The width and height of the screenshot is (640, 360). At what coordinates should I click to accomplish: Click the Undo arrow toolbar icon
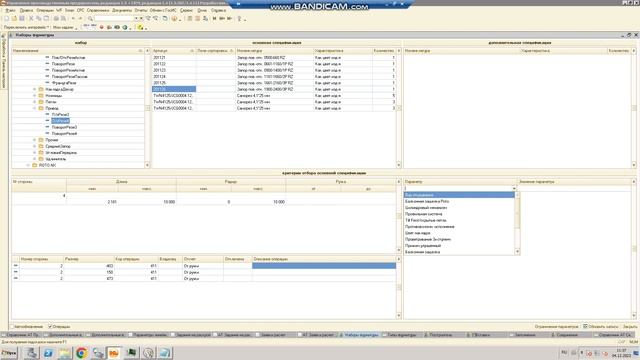(x=73, y=18)
